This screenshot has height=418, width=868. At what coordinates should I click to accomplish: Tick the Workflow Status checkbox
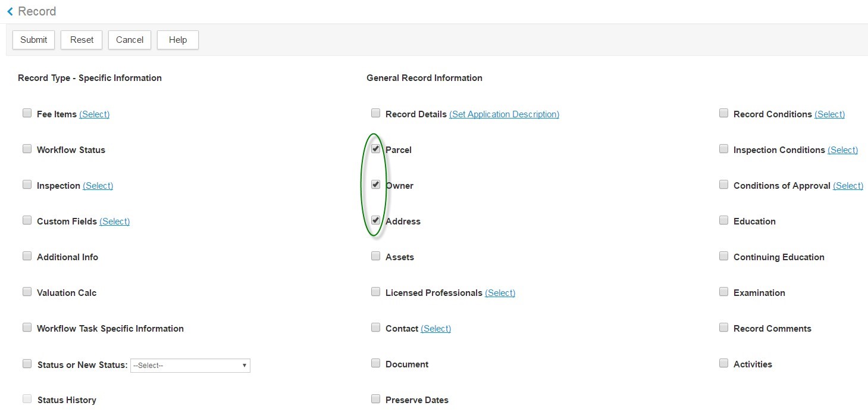(27, 149)
